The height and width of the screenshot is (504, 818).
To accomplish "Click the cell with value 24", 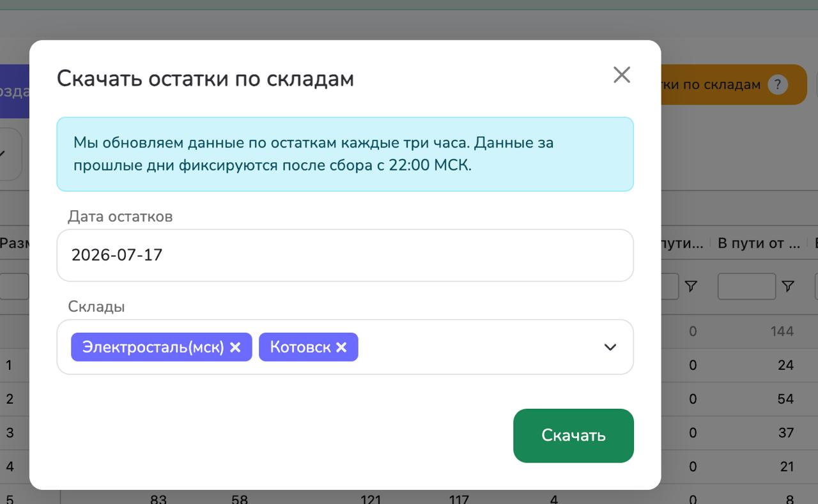I will [785, 365].
